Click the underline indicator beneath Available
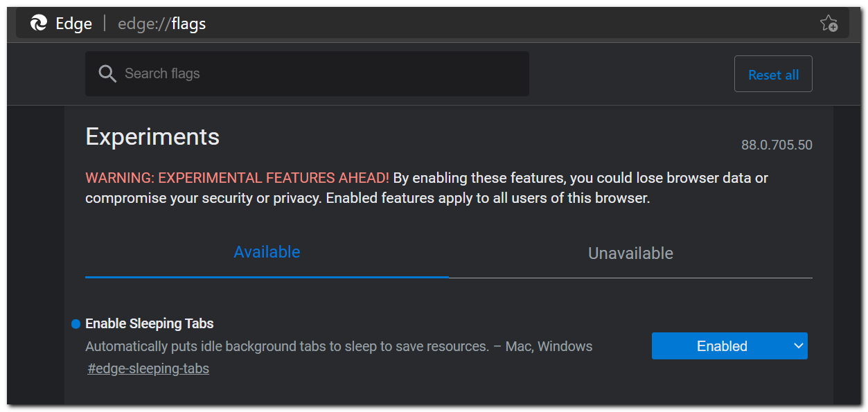 pos(267,276)
